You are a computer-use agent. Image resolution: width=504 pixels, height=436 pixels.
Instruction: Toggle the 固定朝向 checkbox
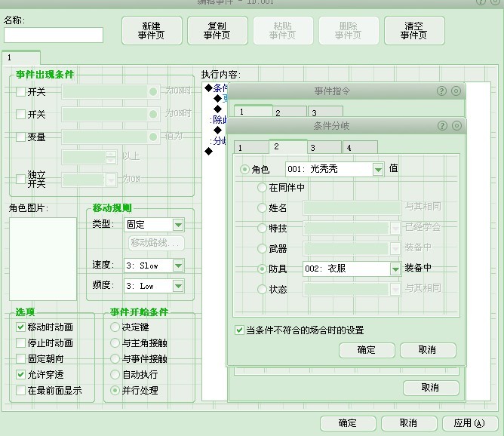(20, 358)
